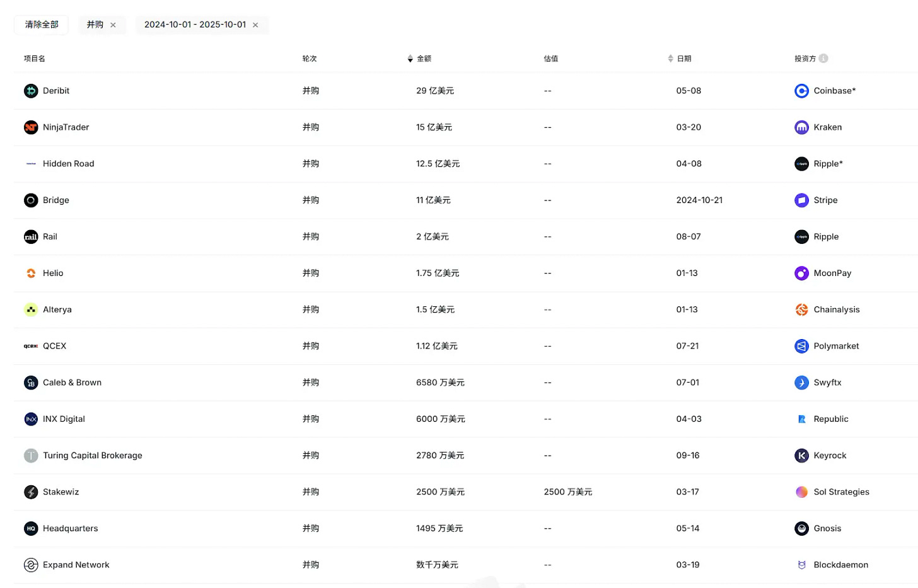Open the Polymarket investor link

coord(837,346)
